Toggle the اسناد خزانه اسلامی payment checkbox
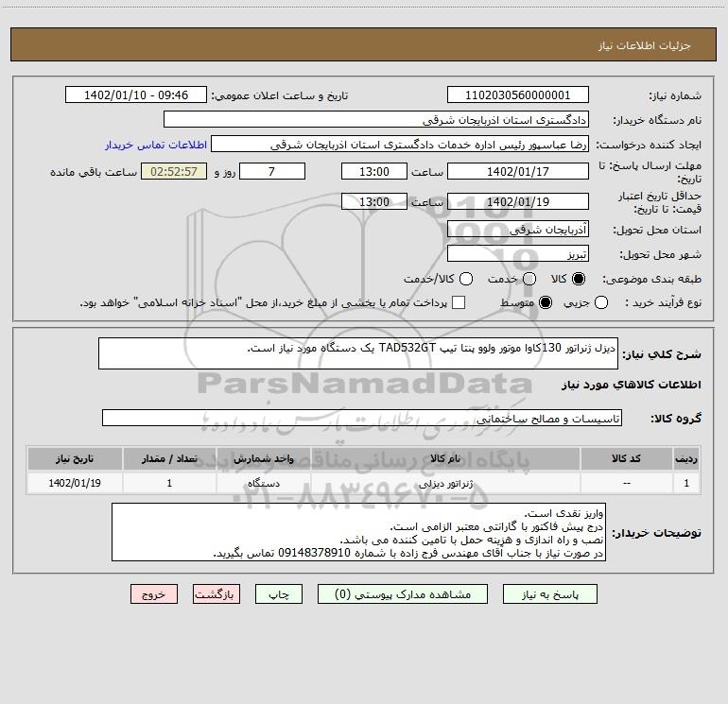Image resolution: width=728 pixels, height=704 pixels. click(459, 302)
